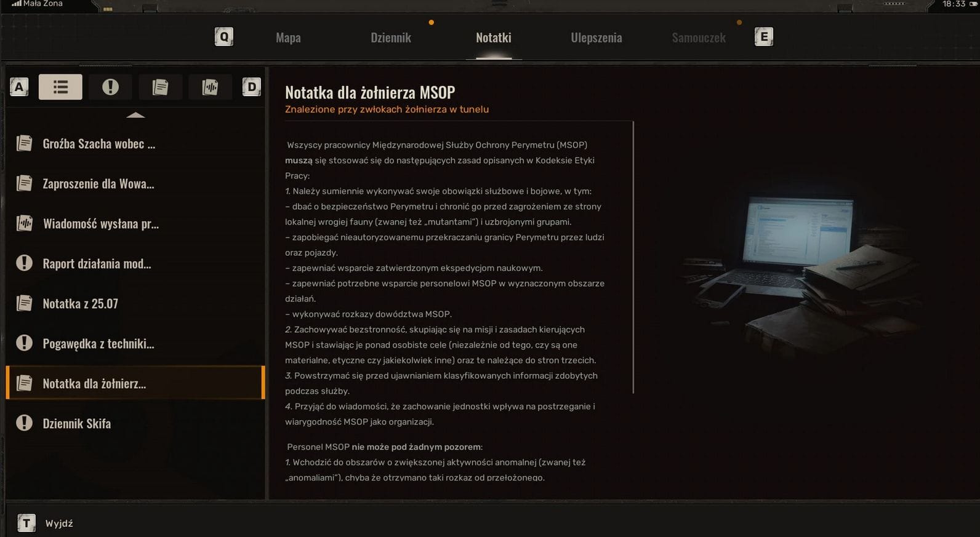Screen dimensions: 980x537
Task: Click the E key next-tab icon
Action: point(764,37)
